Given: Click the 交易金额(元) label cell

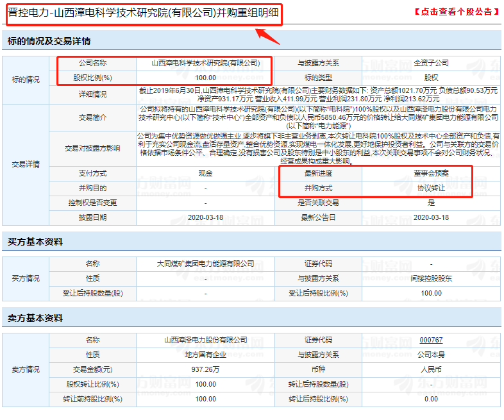Looking at the screenshot, I should 92,369.
